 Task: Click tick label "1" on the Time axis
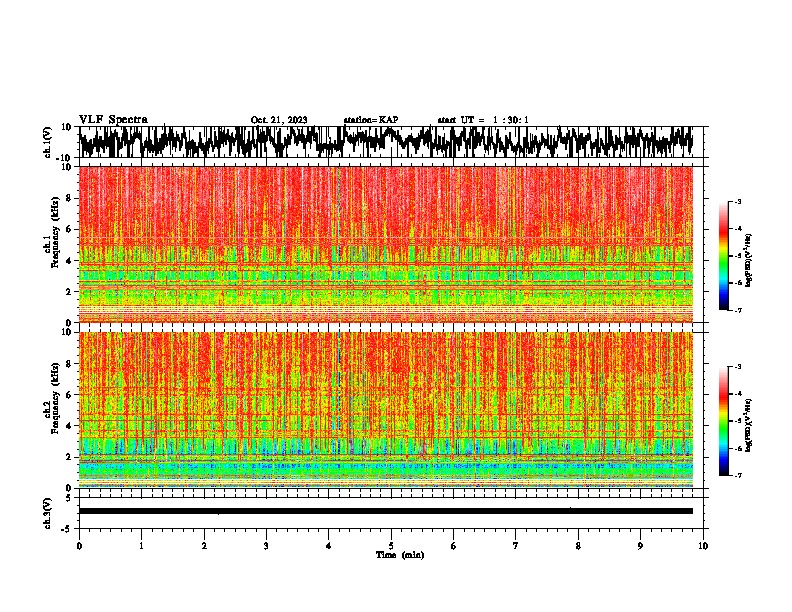[x=141, y=546]
